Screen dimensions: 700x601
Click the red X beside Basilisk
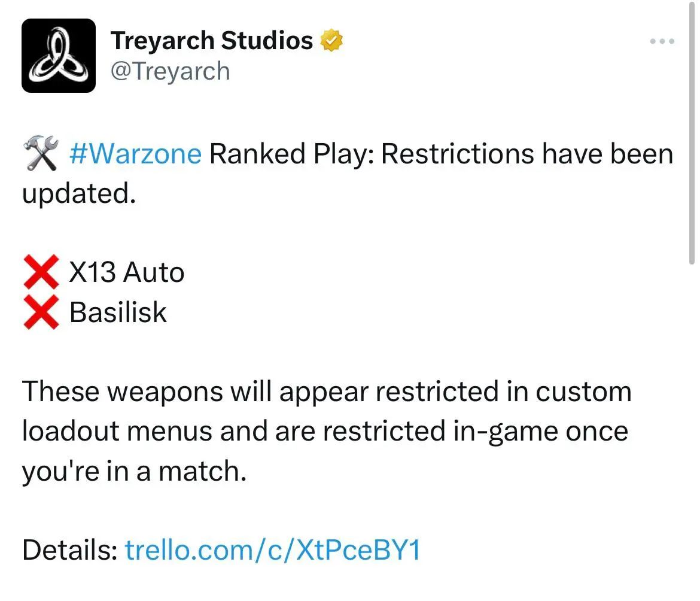41,312
